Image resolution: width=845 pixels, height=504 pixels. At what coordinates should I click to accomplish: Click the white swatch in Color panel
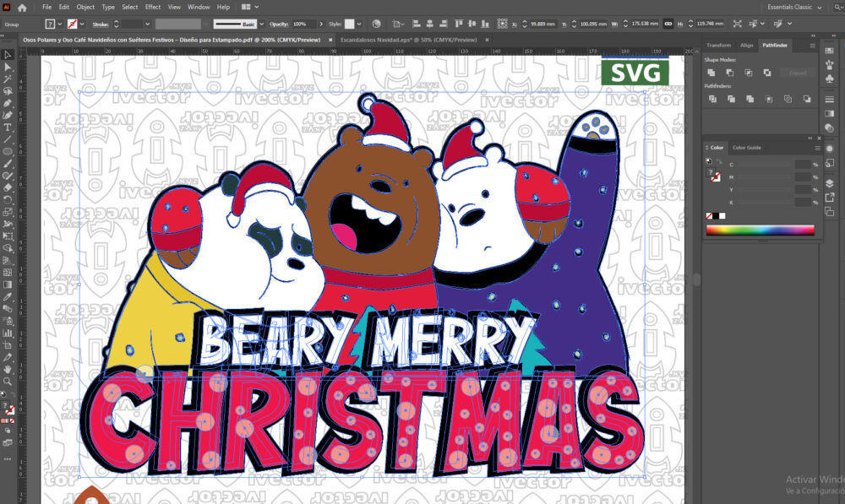click(722, 216)
